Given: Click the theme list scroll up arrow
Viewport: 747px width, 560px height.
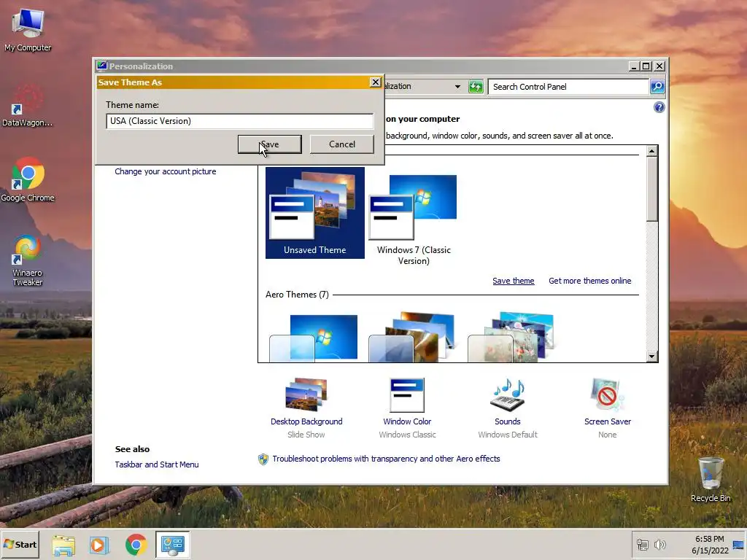Looking at the screenshot, I should [651, 151].
